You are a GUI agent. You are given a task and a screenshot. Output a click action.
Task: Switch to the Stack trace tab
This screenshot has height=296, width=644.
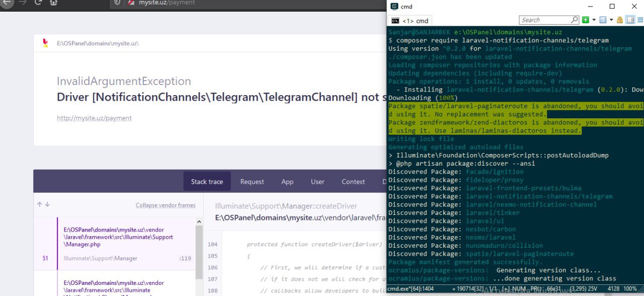(x=207, y=182)
